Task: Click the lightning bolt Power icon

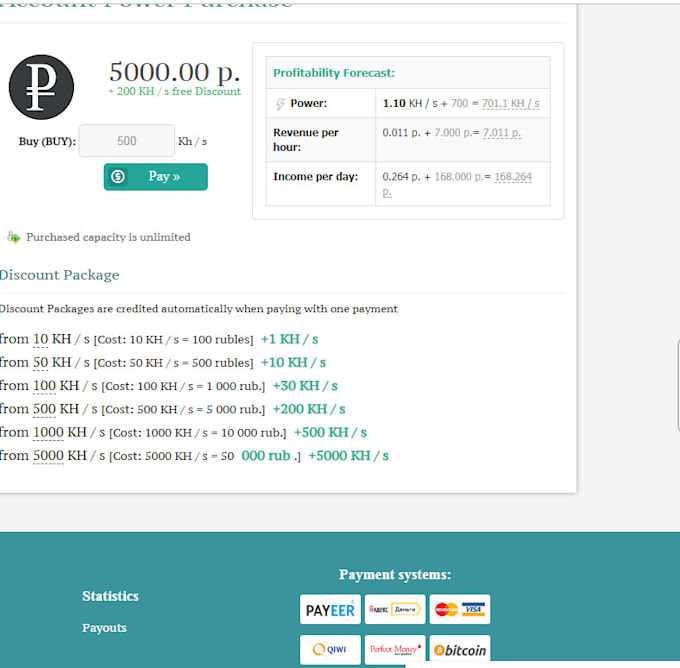Action: (280, 104)
